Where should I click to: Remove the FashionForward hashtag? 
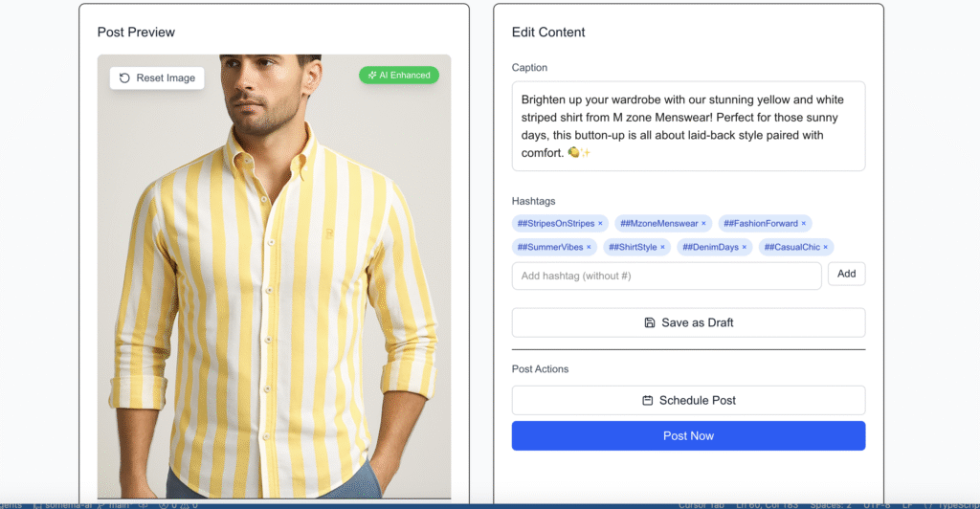804,223
